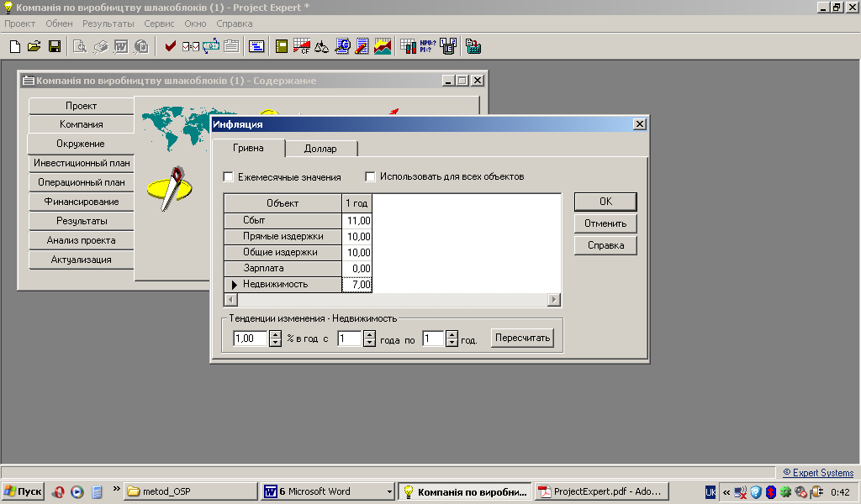This screenshot has height=504, width=861.
Task: Click the table's left scroll arrow
Action: [230, 299]
